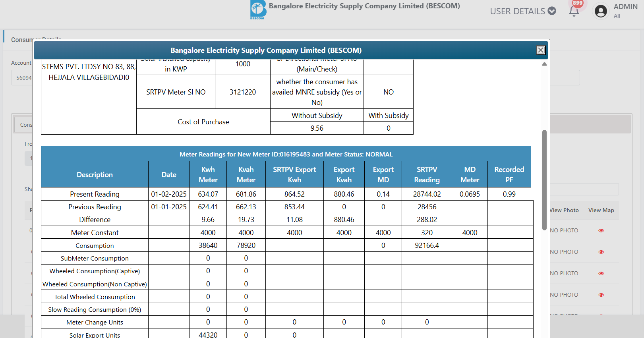
Task: Click the present Kwh value 634.07
Action: pyautogui.click(x=208, y=194)
